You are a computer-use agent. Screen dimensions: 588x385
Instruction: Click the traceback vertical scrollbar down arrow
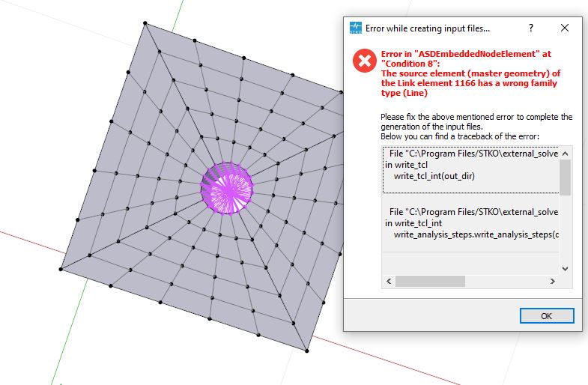[x=565, y=269]
